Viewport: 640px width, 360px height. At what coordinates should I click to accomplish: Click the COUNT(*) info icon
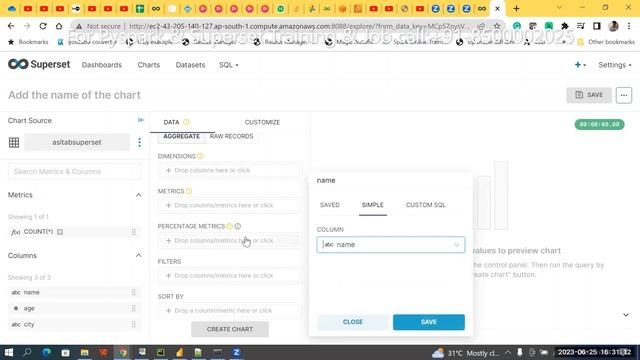click(x=60, y=232)
